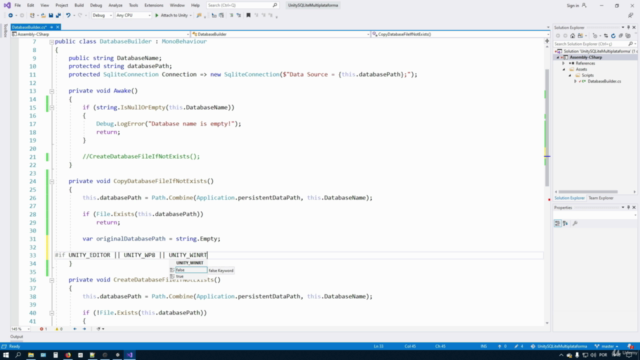Click the Open File toolbar icon
Screen dimensions: 640x360
tap(43, 16)
